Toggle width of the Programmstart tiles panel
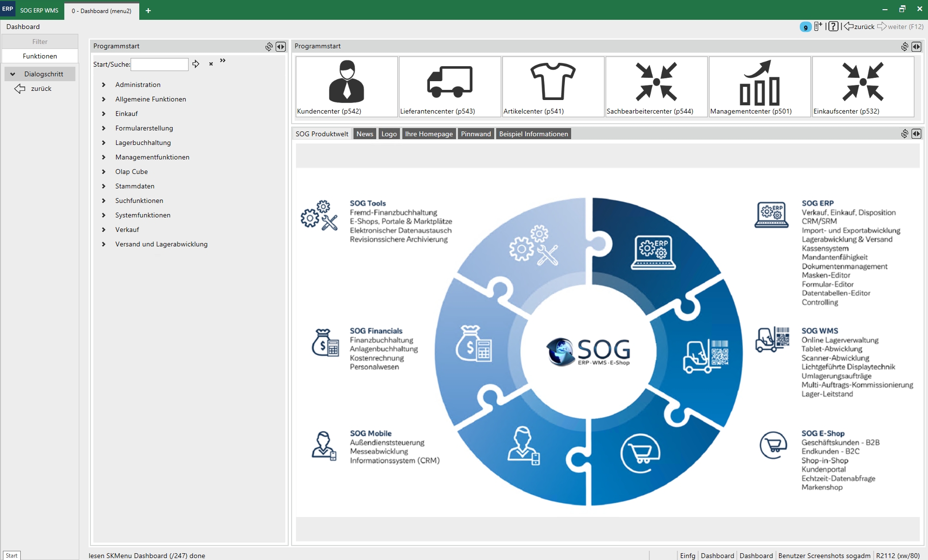The height and width of the screenshot is (560, 928). [x=916, y=46]
